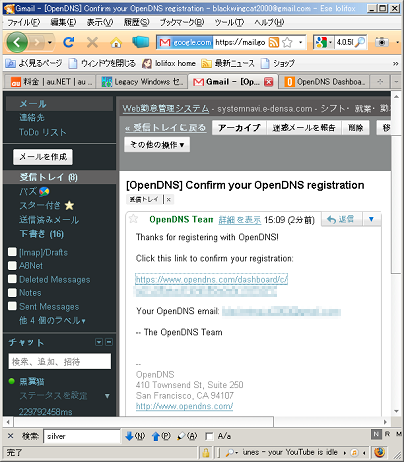
Task: Click the stop loading X icon
Action: pos(92,42)
